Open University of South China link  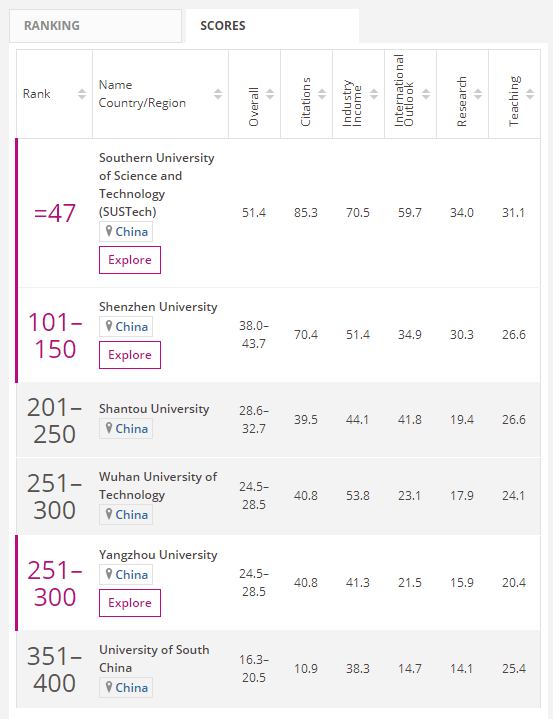point(154,658)
